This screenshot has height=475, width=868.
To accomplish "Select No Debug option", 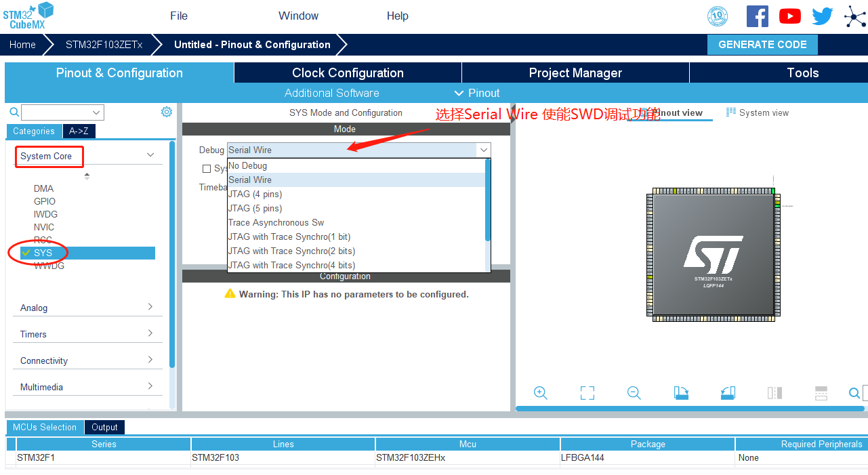I will [356, 165].
